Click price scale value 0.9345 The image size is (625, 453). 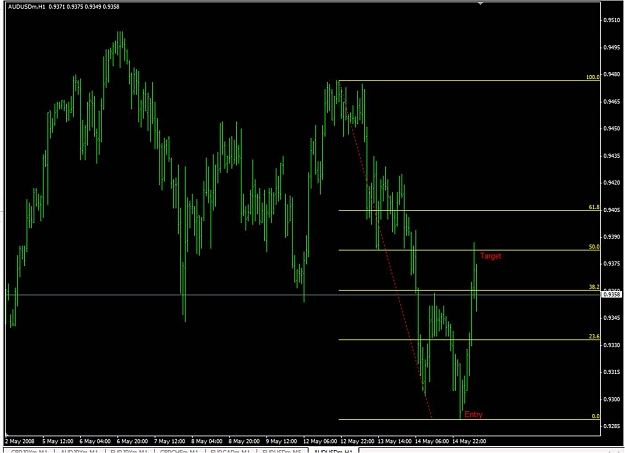pyautogui.click(x=611, y=318)
